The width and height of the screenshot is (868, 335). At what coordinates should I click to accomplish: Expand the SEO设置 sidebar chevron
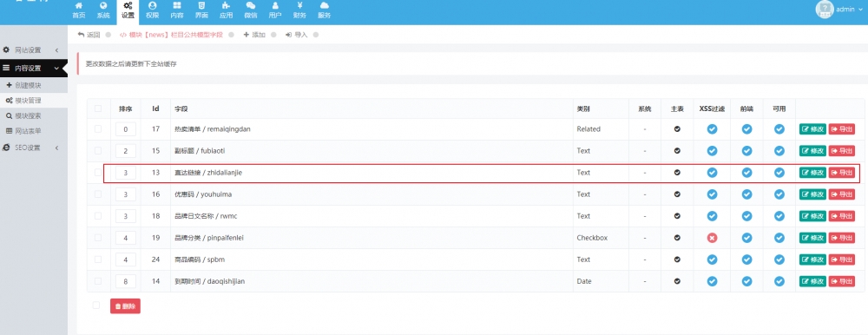point(57,148)
